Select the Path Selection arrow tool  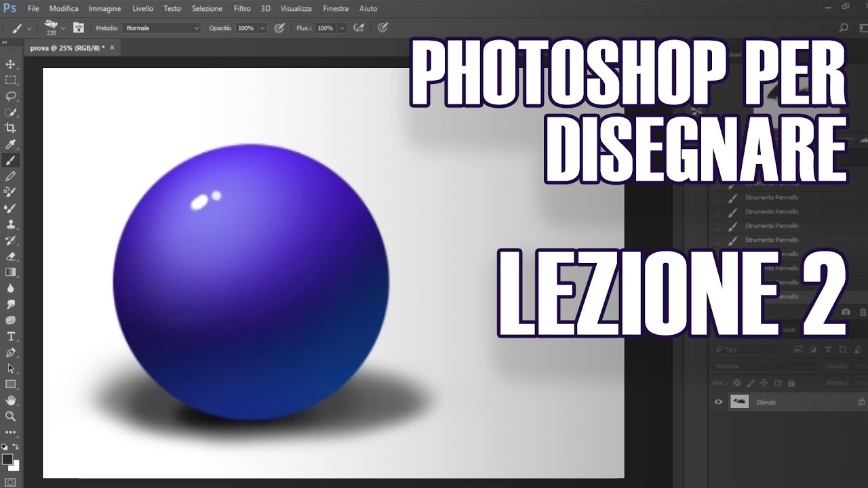pyautogui.click(x=11, y=369)
